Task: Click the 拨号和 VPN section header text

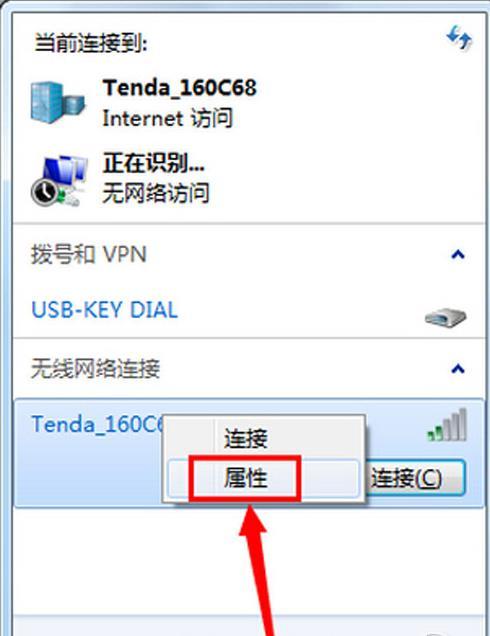Action: 89,254
